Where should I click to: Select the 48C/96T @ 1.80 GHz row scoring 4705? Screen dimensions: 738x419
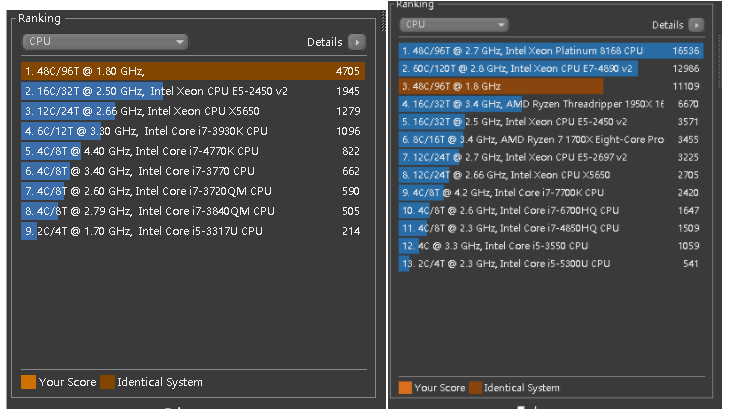(x=193, y=71)
